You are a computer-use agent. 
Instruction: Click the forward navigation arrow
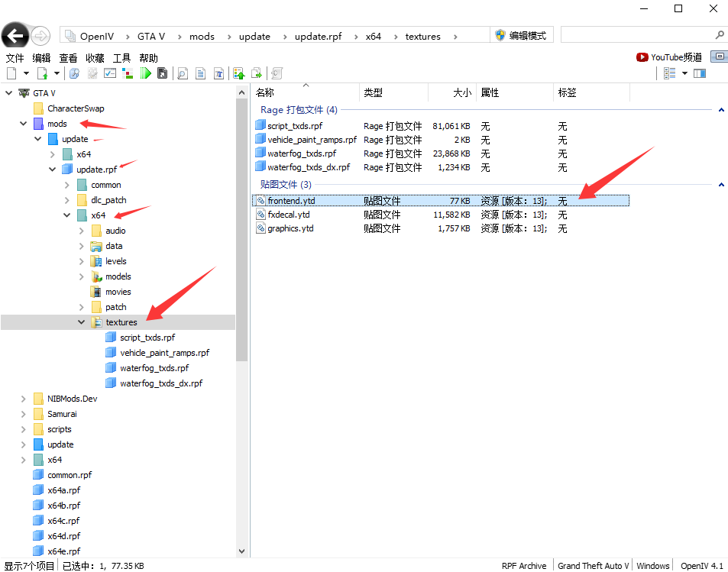40,35
